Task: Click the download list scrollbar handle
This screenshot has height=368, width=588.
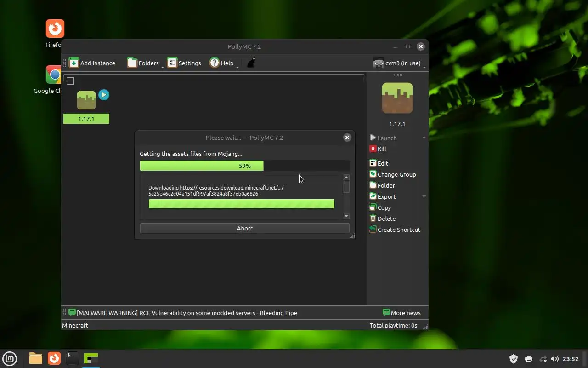Action: pos(346,187)
